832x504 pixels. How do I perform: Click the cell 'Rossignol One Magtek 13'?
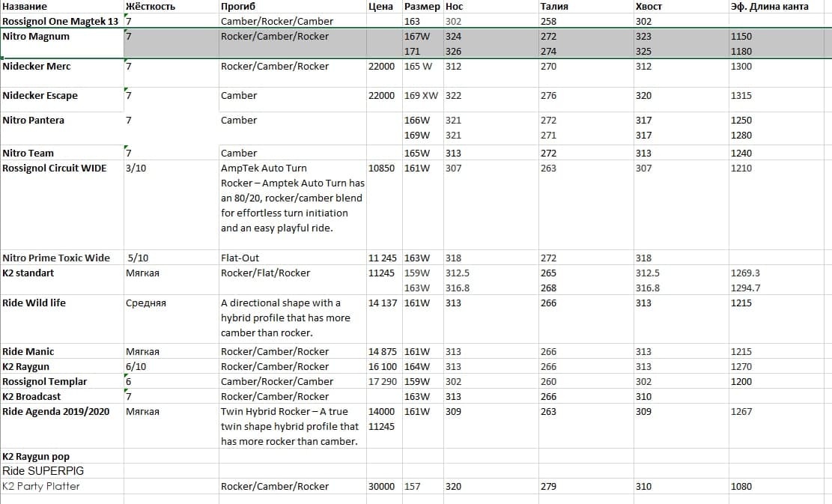pos(62,21)
